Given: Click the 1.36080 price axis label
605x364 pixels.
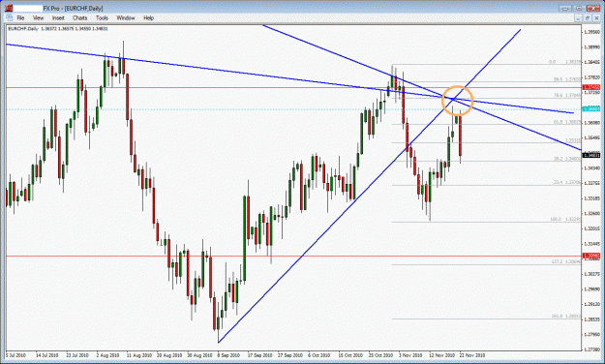Looking at the screenshot, I should click(591, 123).
